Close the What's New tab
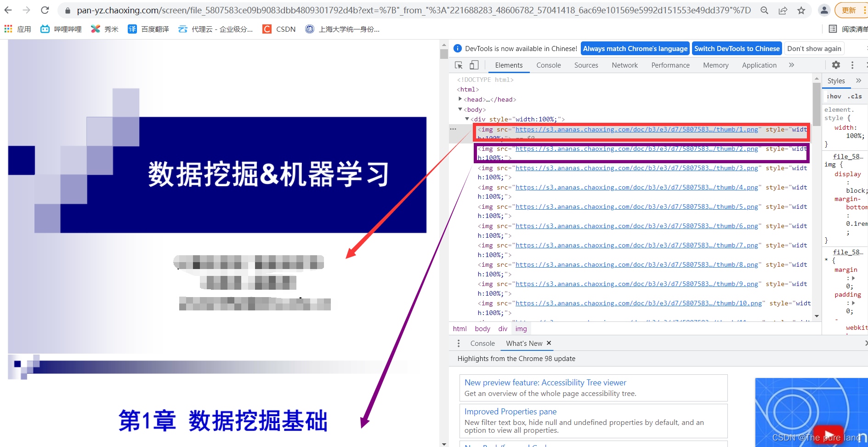This screenshot has width=868, height=447. pyautogui.click(x=549, y=343)
